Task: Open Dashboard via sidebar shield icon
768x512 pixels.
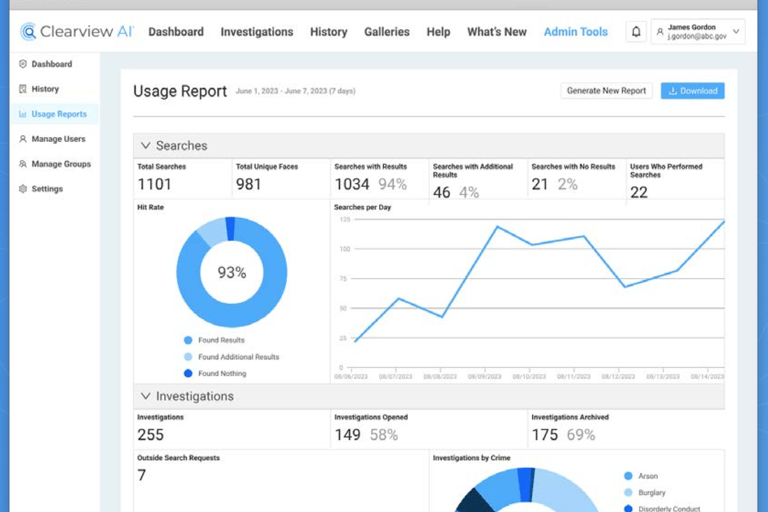Action: click(23, 64)
